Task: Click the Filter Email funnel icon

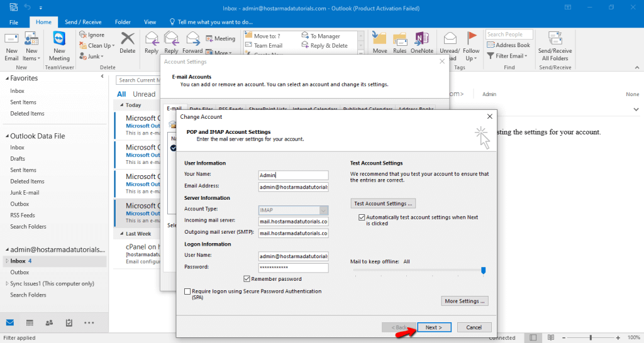Action: (491, 56)
